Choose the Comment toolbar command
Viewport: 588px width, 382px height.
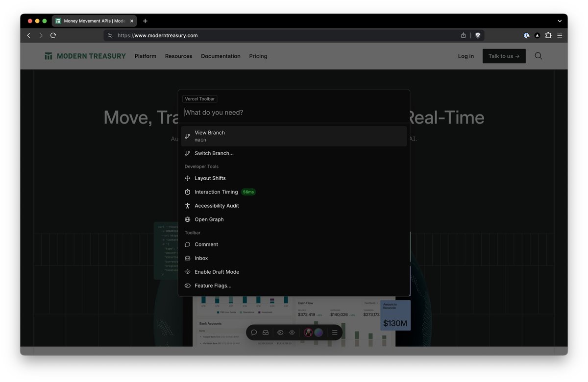[x=294, y=244]
